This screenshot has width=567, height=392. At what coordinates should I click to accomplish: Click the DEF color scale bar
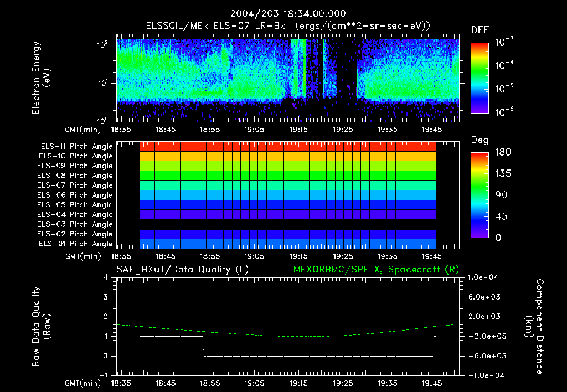(480, 78)
